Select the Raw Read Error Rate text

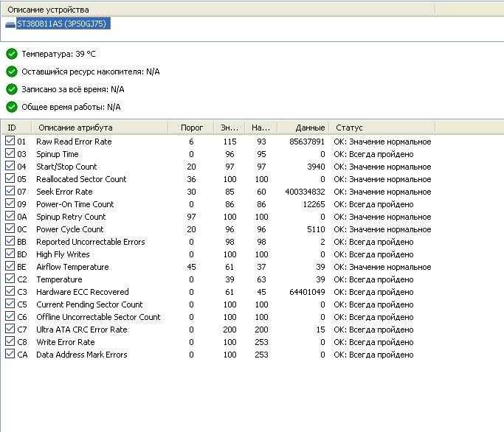[74, 142]
